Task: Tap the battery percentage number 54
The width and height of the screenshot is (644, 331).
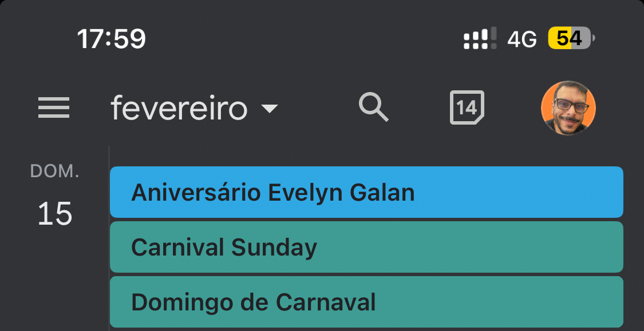Action: point(568,39)
